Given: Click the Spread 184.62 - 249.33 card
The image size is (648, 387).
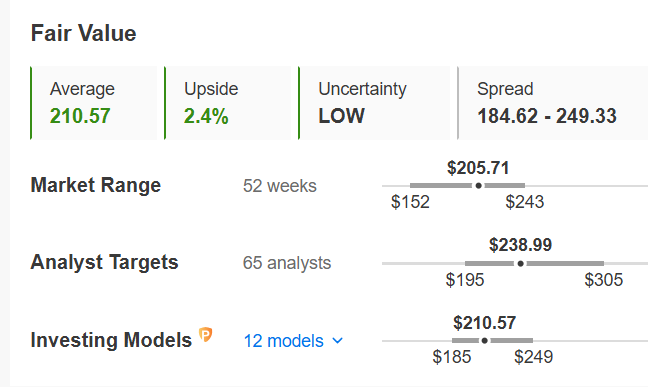Looking at the screenshot, I should pos(553,103).
